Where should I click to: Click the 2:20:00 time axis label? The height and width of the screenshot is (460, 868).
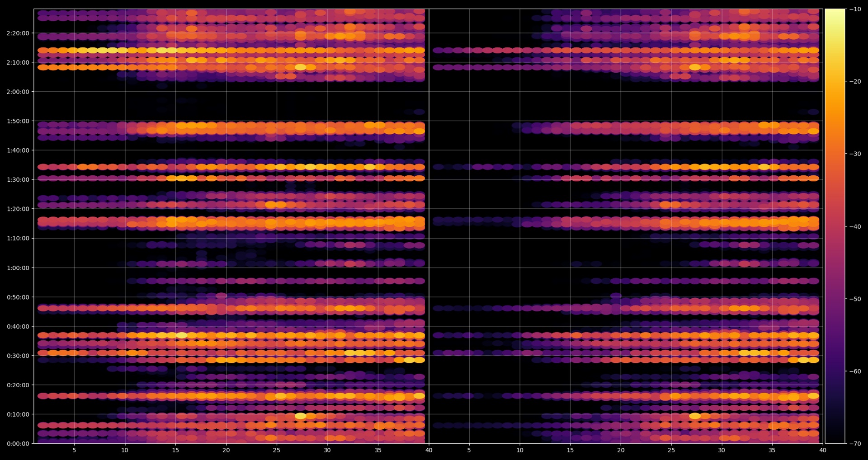click(x=18, y=33)
